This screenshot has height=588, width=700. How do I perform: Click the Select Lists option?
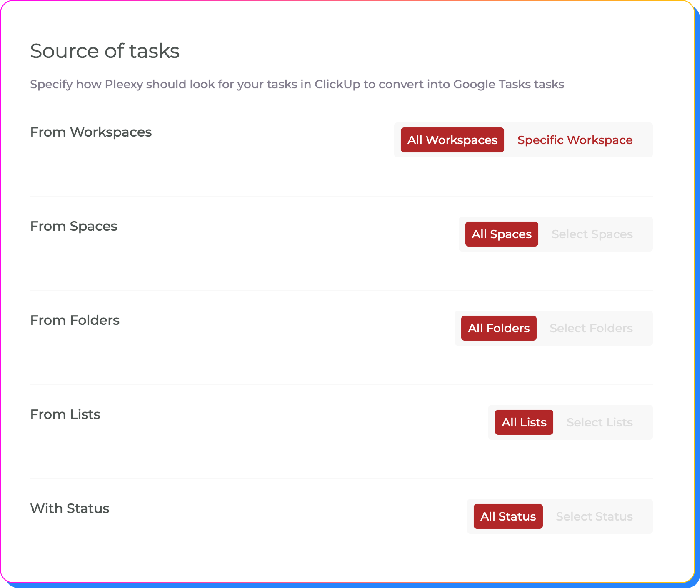point(600,422)
